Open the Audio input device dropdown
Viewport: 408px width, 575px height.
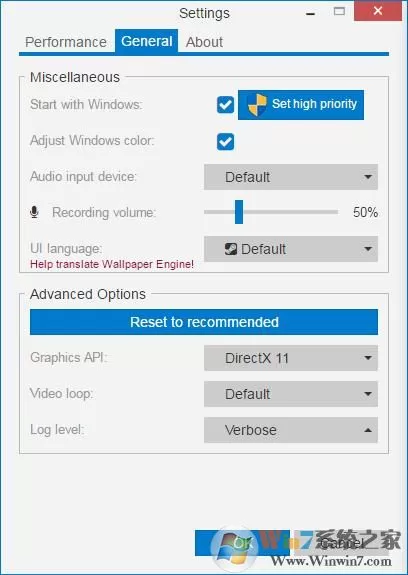(x=291, y=177)
